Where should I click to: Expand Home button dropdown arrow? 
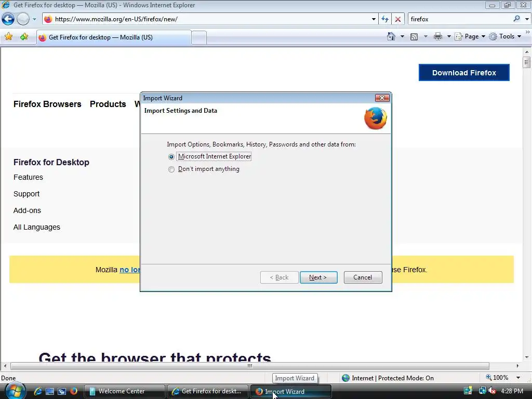(402, 36)
